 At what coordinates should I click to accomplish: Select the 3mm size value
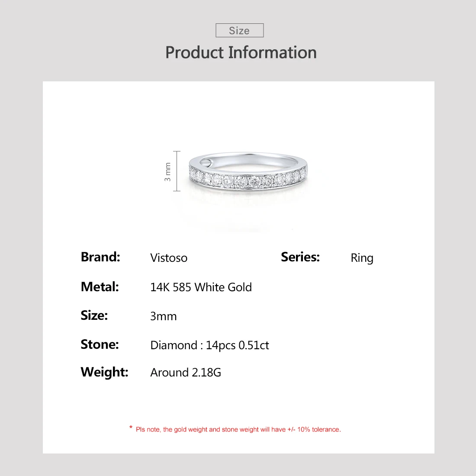pyautogui.click(x=163, y=316)
